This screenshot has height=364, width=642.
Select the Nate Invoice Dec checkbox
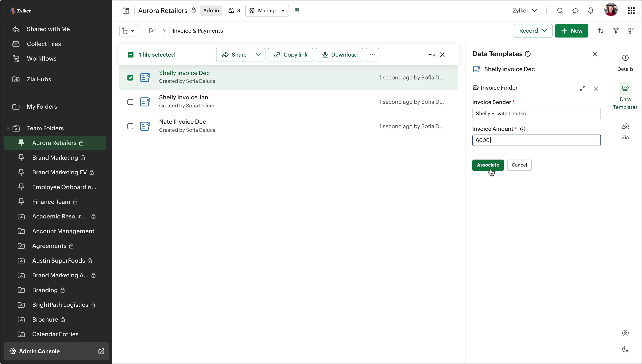[130, 126]
